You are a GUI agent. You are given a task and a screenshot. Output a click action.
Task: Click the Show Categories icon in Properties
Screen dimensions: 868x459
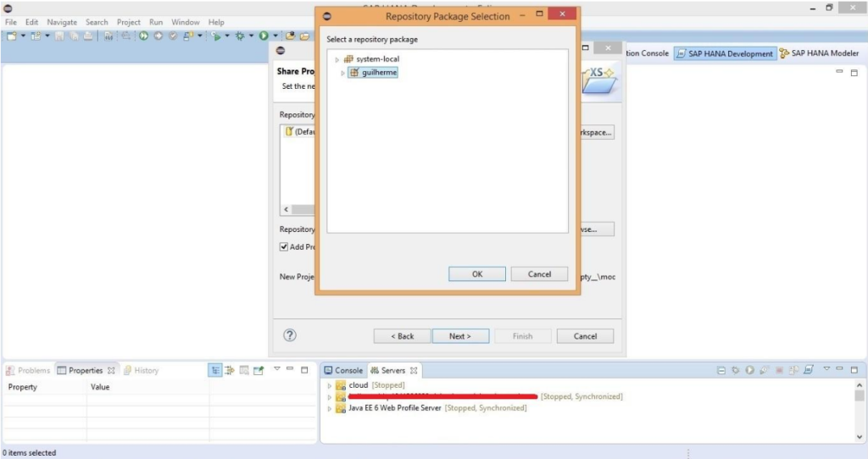(x=215, y=370)
